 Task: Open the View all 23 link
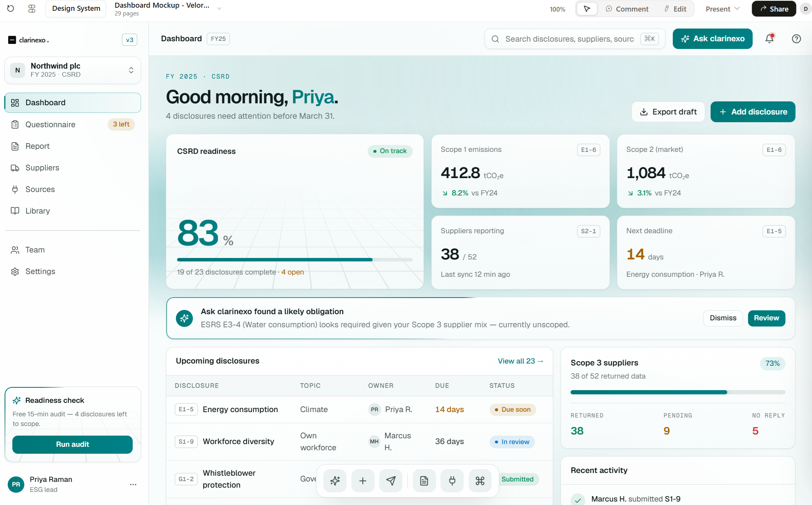(520, 361)
